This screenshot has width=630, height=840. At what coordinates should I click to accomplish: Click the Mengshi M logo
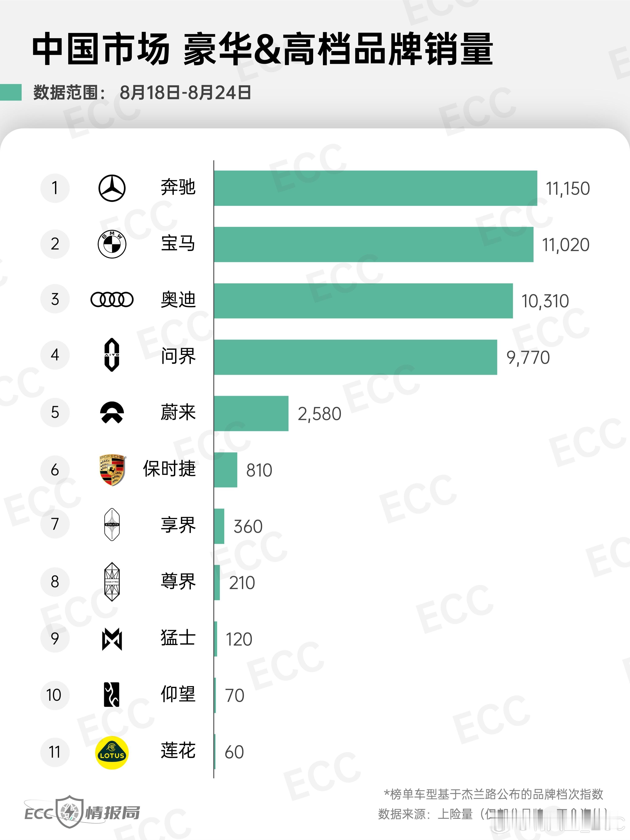[x=112, y=639]
